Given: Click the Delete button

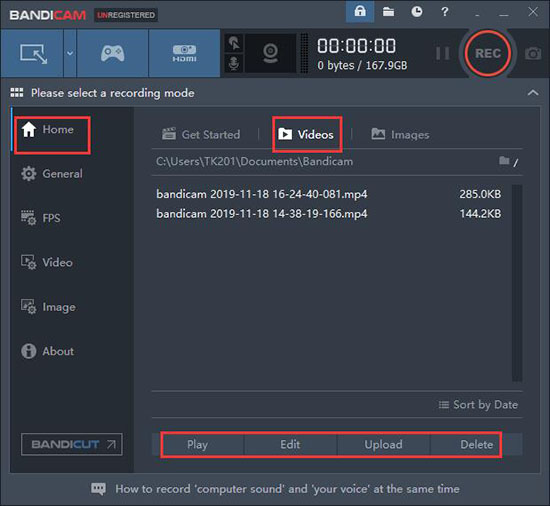Looking at the screenshot, I should pos(476,445).
